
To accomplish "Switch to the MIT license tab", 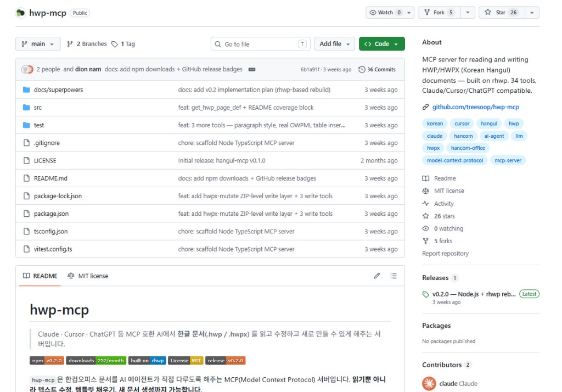I will pos(88,276).
